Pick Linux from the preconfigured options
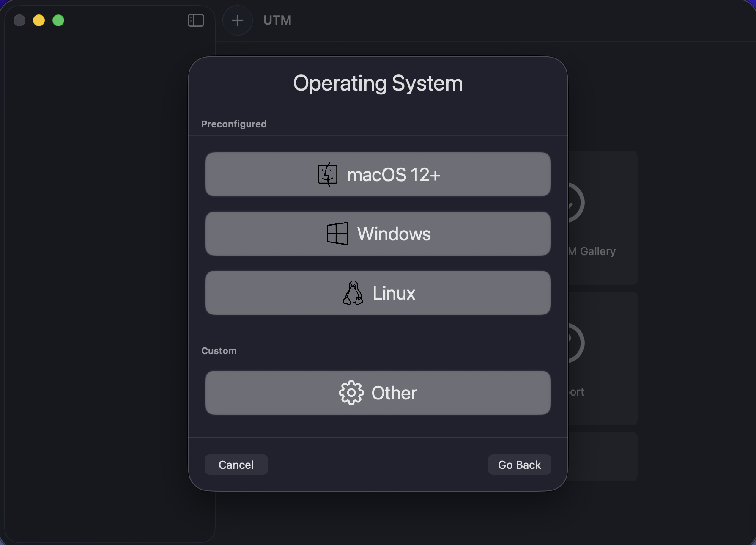Viewport: 756px width, 545px height. tap(378, 293)
